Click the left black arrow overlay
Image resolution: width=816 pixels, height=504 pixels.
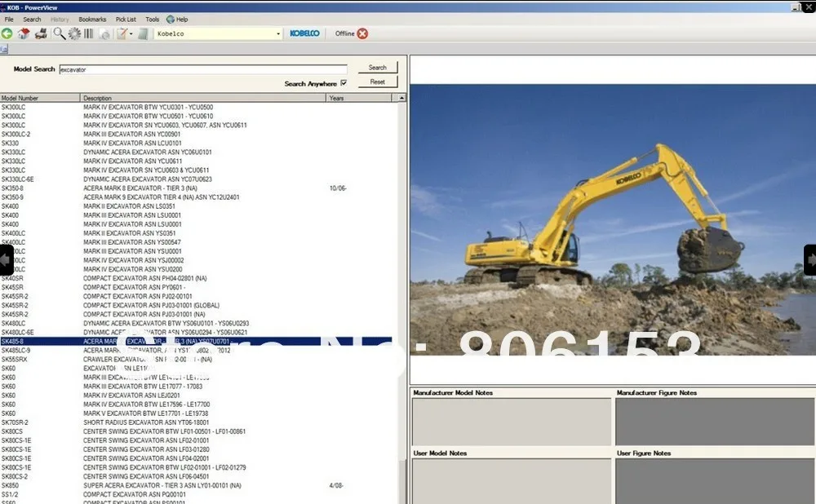(x=7, y=259)
